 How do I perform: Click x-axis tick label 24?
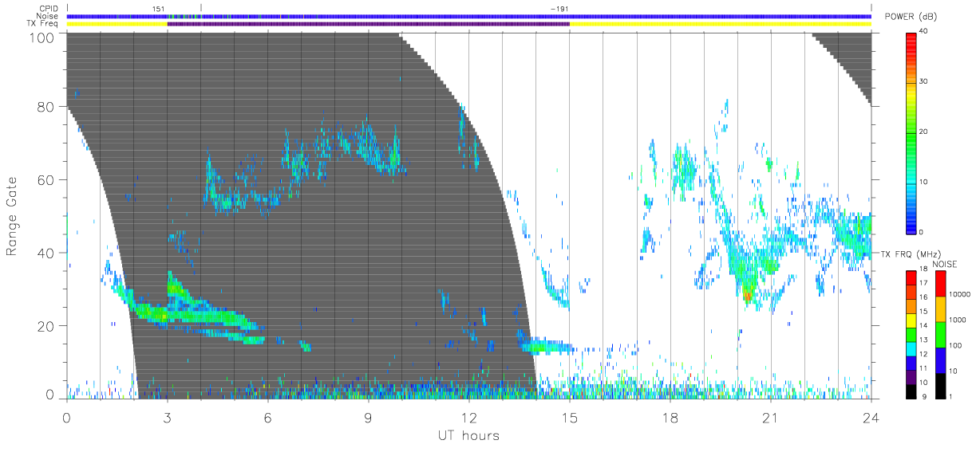click(x=871, y=418)
